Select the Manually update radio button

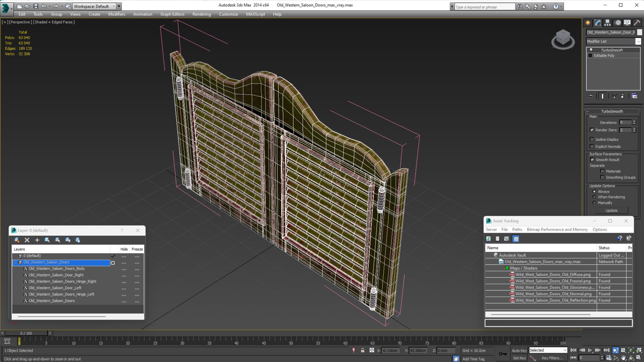[594, 203]
